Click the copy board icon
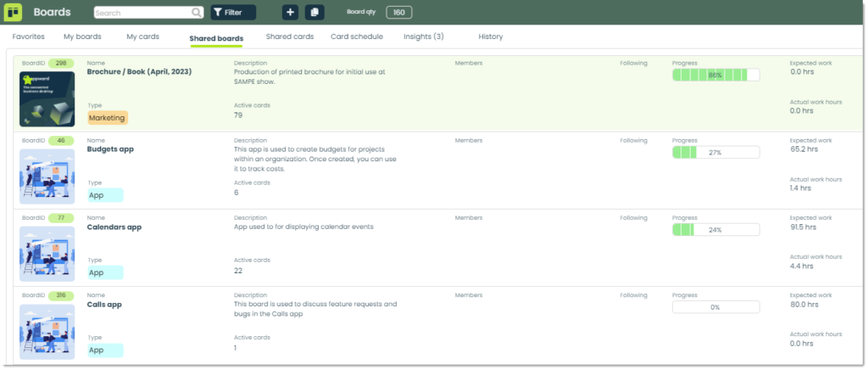868x370 pixels. coord(314,12)
